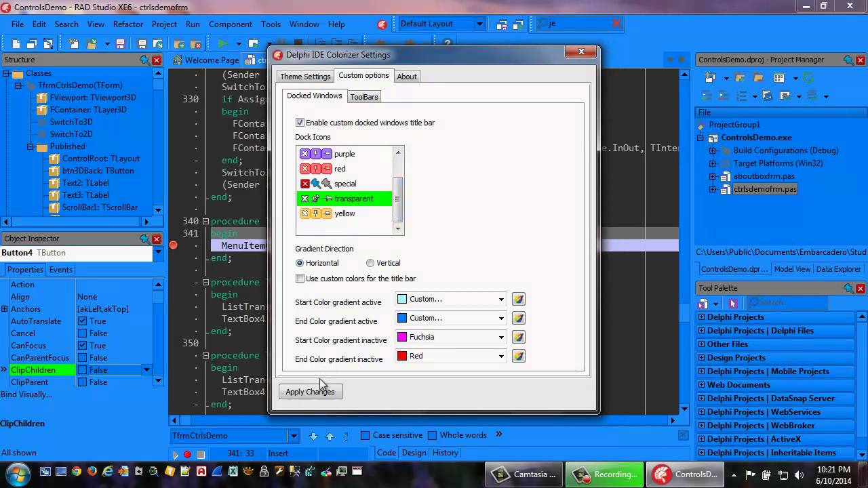Pick color for End Color gradient inactive
The width and height of the screenshot is (868, 488).
coord(518,356)
